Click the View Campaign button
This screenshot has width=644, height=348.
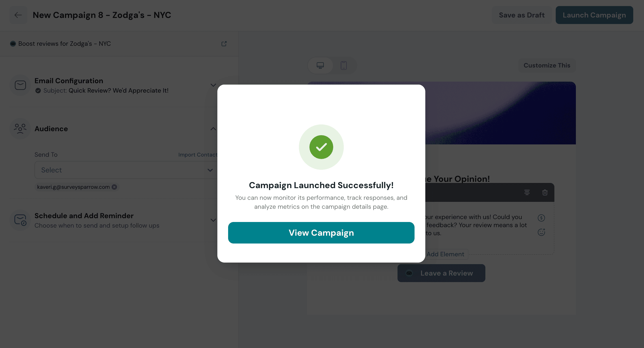(x=321, y=233)
